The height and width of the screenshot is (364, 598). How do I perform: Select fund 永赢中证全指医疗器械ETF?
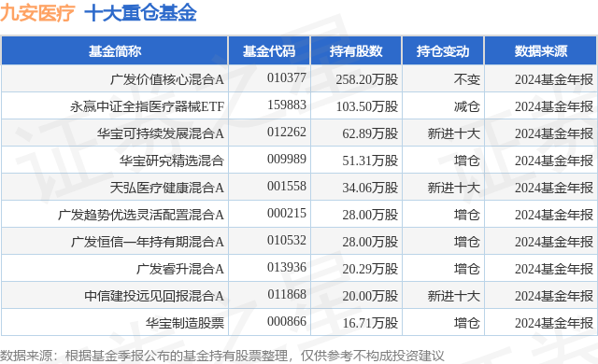pyautogui.click(x=148, y=106)
